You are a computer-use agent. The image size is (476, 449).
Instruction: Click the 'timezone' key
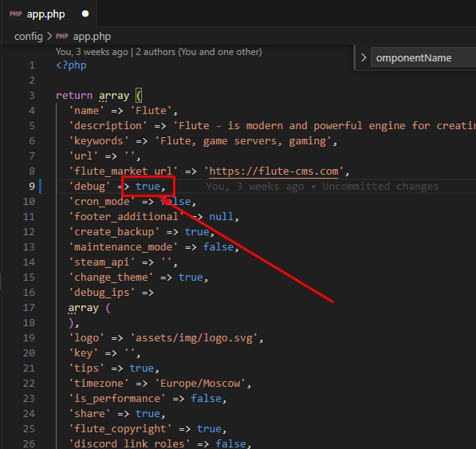(99, 384)
